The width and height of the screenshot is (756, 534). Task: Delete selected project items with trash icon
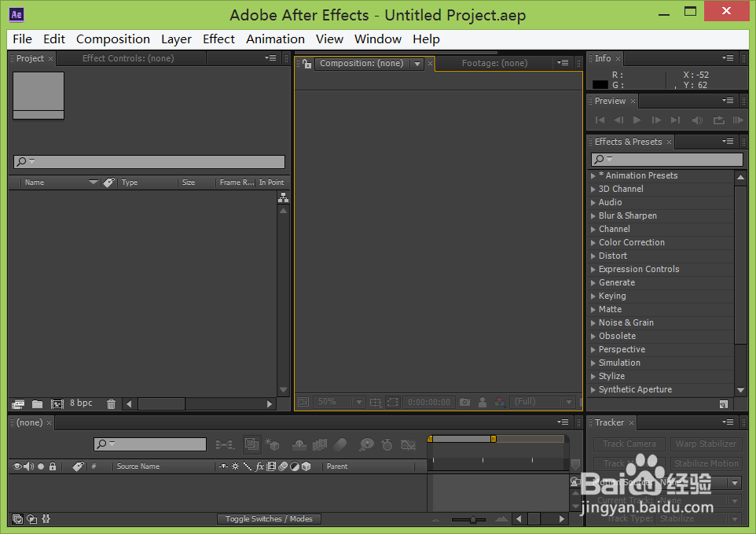tap(111, 403)
